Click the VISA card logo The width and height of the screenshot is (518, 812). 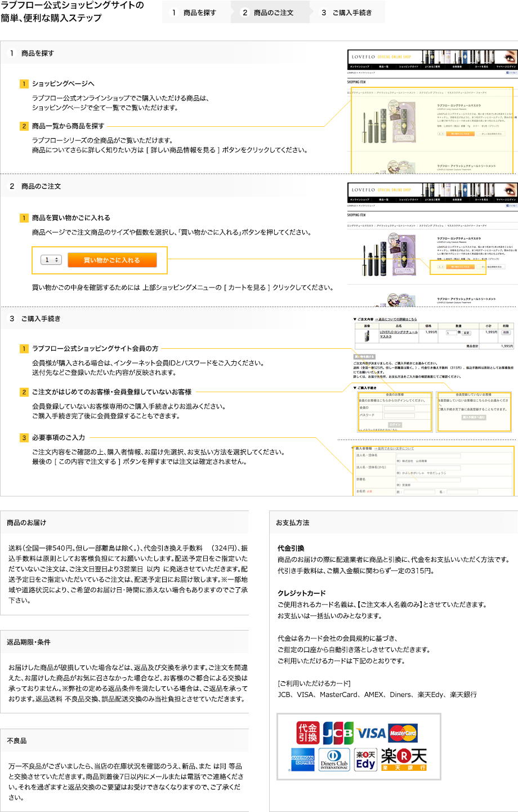click(372, 733)
